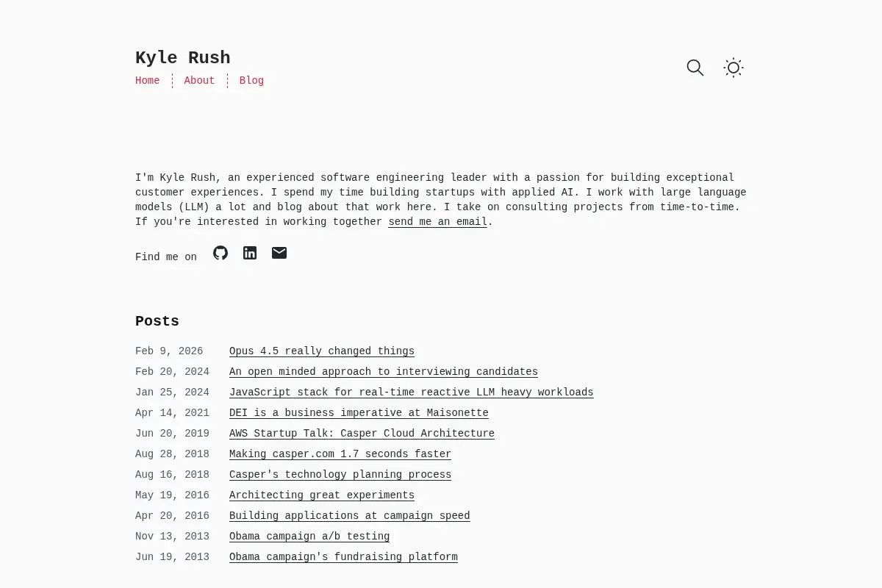Open the JavaScript stack for LLM workloads post

point(412,392)
